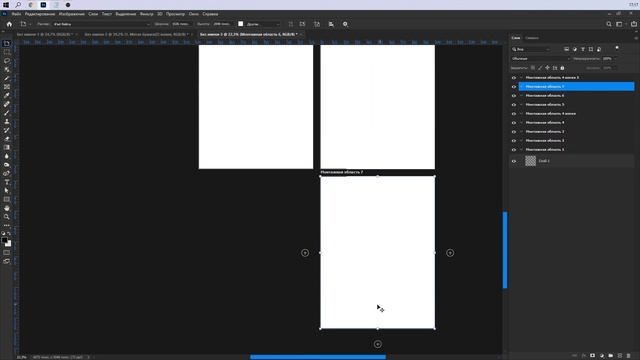Expand the Монтажная область 7 group

(x=521, y=87)
